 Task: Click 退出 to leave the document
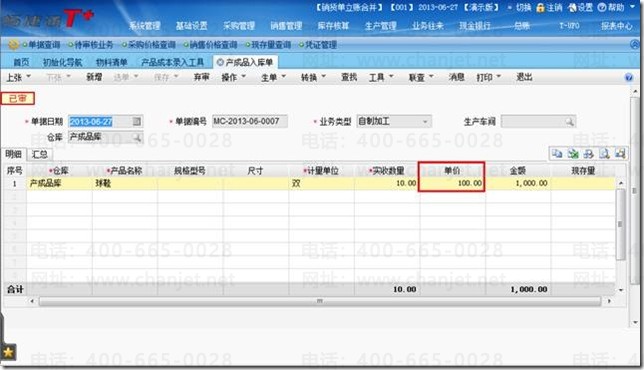(x=524, y=77)
